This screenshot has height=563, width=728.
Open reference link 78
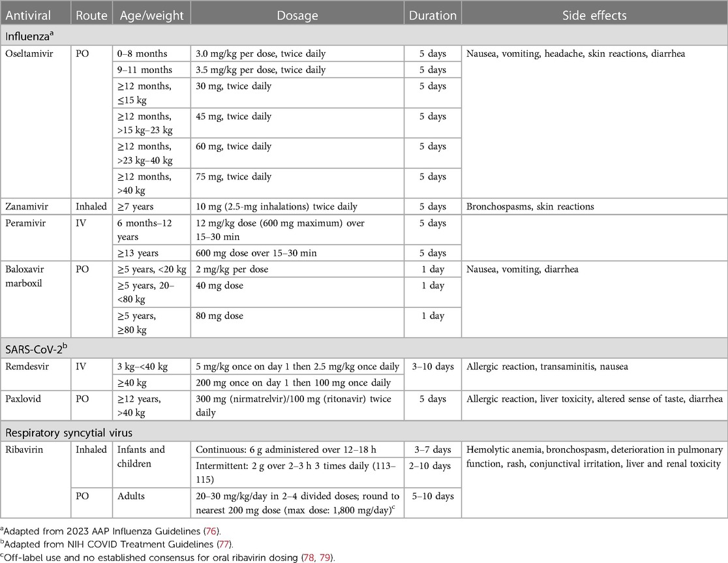point(309,557)
